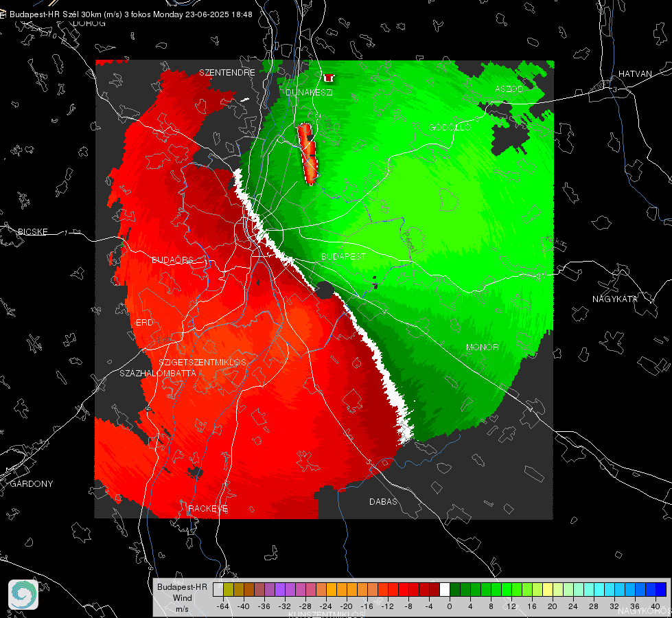Click the BICSKE map label
Viewport: 672px width, 618px height.
33,231
